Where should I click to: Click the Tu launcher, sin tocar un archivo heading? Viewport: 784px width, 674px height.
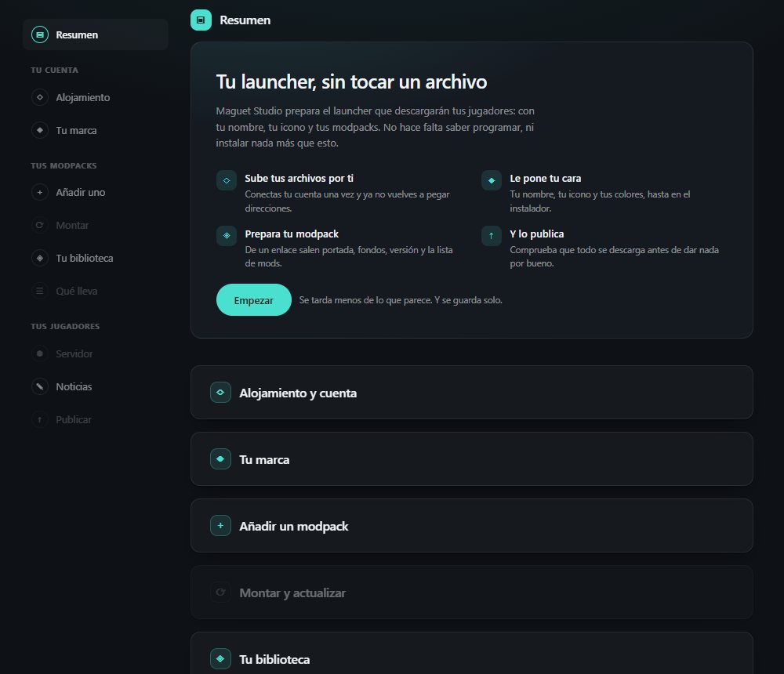(351, 82)
